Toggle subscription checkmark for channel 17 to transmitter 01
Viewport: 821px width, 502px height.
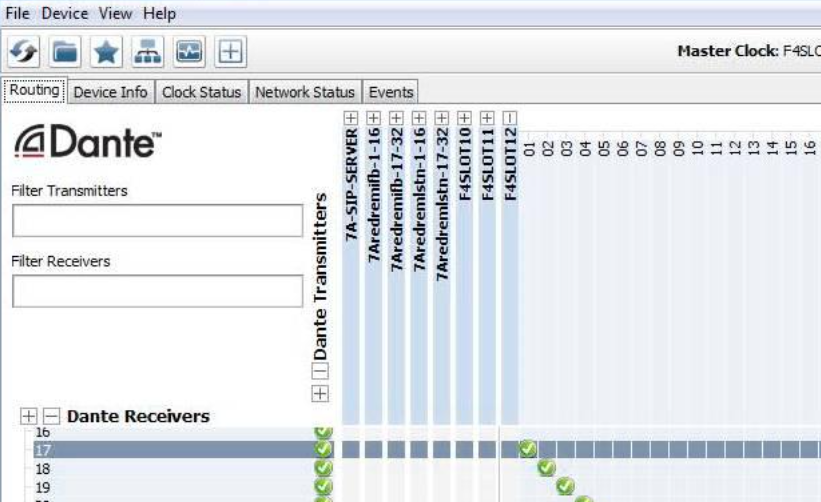(528, 449)
